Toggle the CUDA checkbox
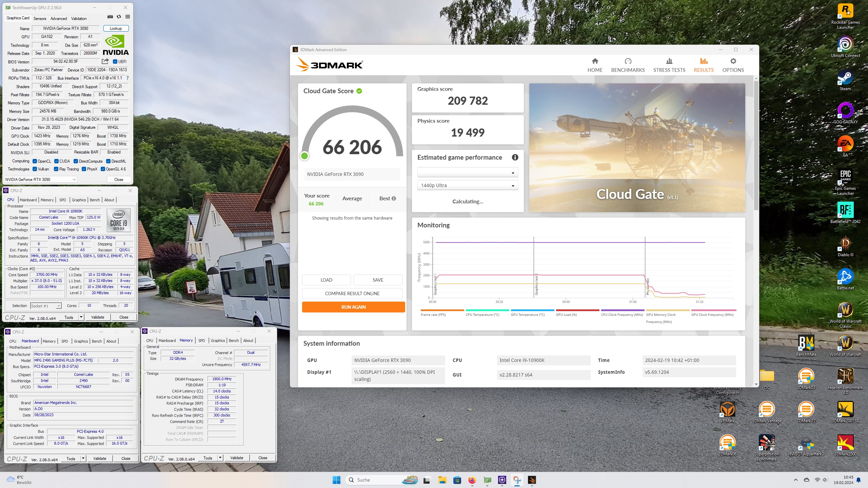 pos(56,161)
